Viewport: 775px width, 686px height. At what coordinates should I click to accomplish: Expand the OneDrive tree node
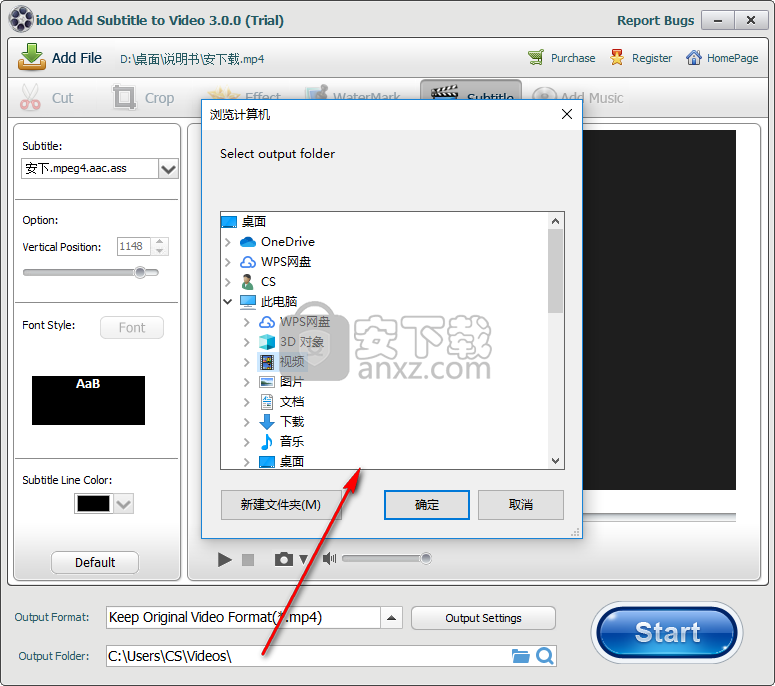click(x=228, y=242)
